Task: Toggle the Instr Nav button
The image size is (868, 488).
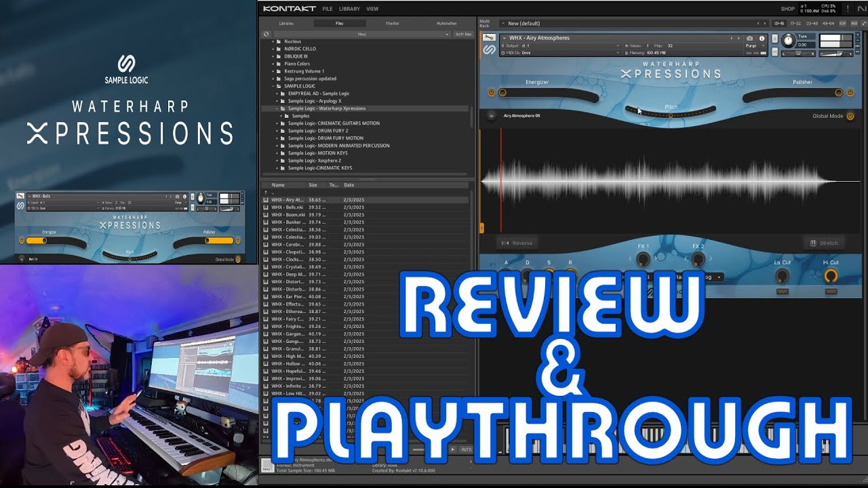Action: pos(463,34)
